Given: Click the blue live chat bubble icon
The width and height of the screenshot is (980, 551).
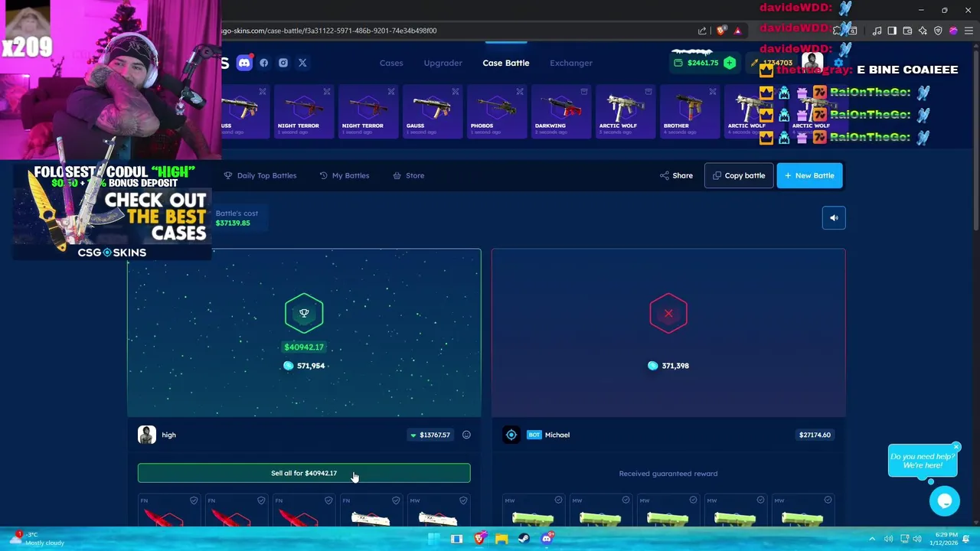Looking at the screenshot, I should pos(945,501).
